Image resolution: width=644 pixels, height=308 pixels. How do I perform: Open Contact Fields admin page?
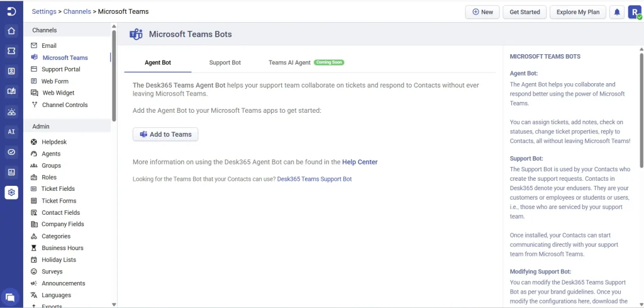pyautogui.click(x=61, y=213)
